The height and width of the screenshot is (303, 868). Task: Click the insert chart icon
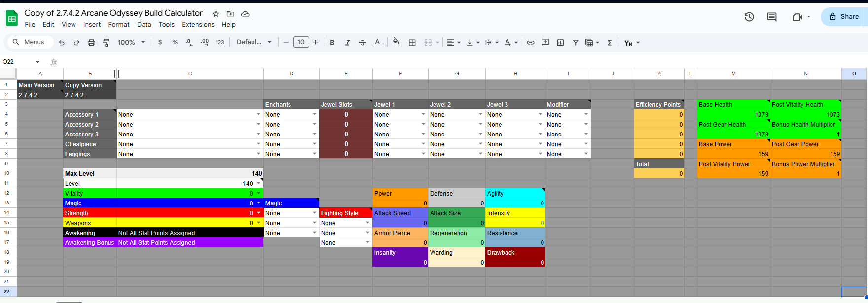coord(560,43)
